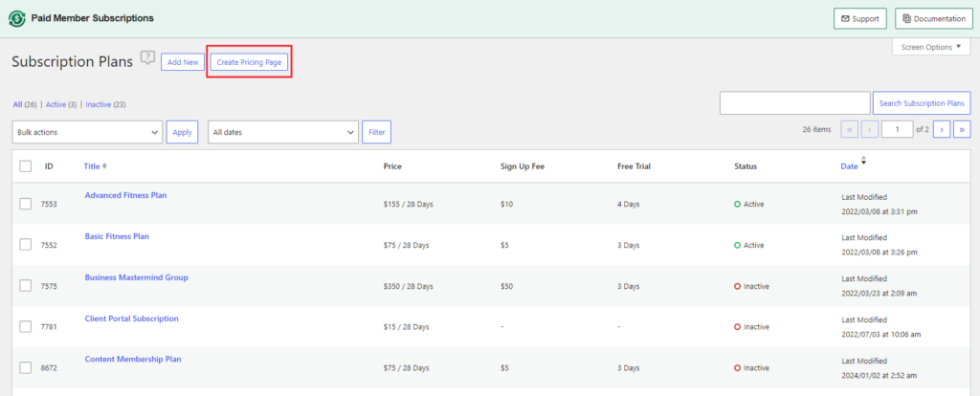Click the 26 items count text
980x396 pixels.
[817, 129]
